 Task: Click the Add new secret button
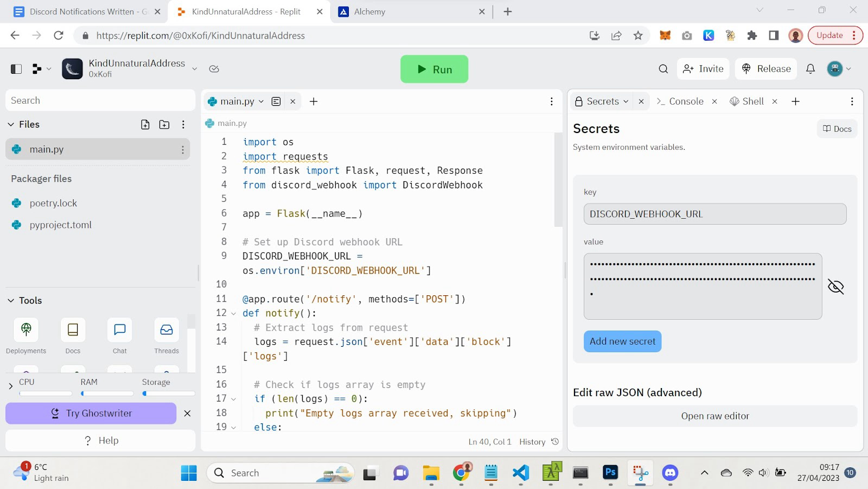point(622,341)
